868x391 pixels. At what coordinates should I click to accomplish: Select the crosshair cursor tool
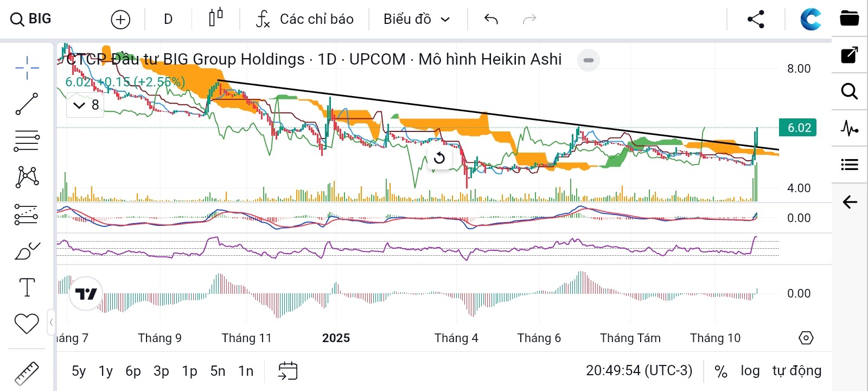click(x=27, y=68)
